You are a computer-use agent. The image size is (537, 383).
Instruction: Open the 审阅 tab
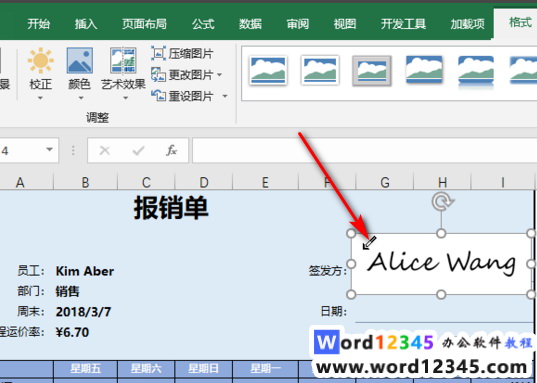coord(297,24)
